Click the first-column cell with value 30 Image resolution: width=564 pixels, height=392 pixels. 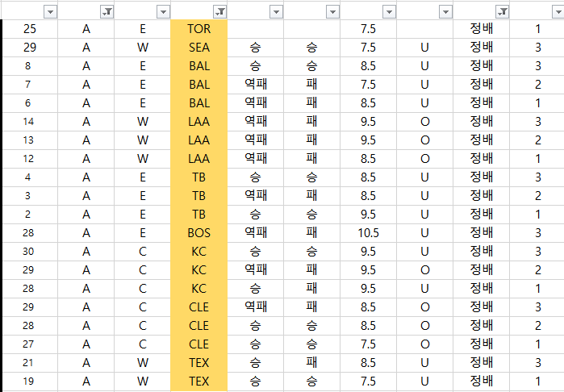click(30, 251)
